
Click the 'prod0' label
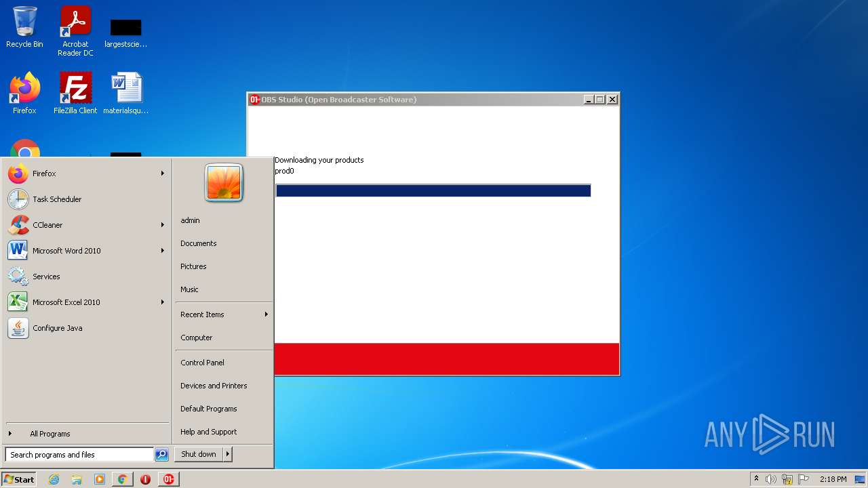[284, 171]
